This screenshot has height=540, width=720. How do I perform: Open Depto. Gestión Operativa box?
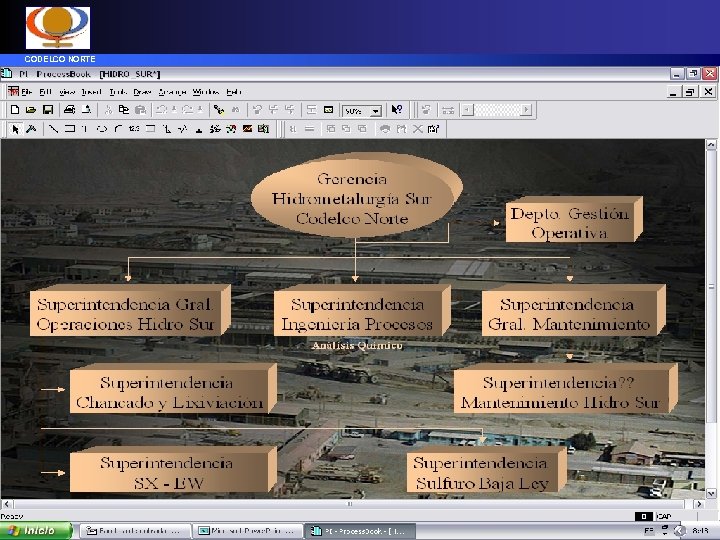pyautogui.click(x=573, y=221)
